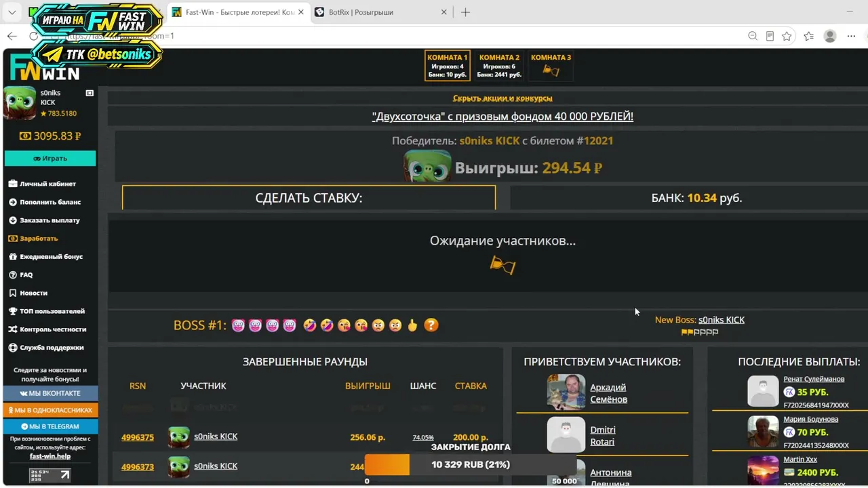Open the МЫ В TELEGRAM button
The image size is (868, 488).
point(50,426)
